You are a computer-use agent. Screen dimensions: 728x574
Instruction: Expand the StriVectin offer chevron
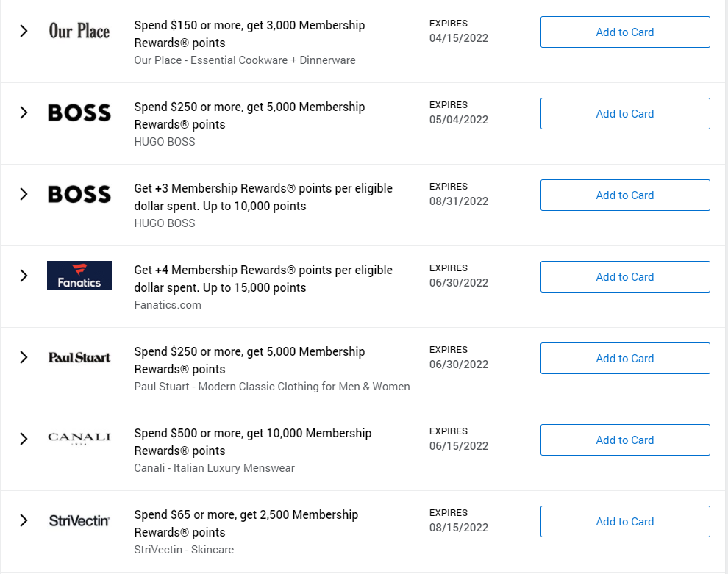tap(24, 521)
